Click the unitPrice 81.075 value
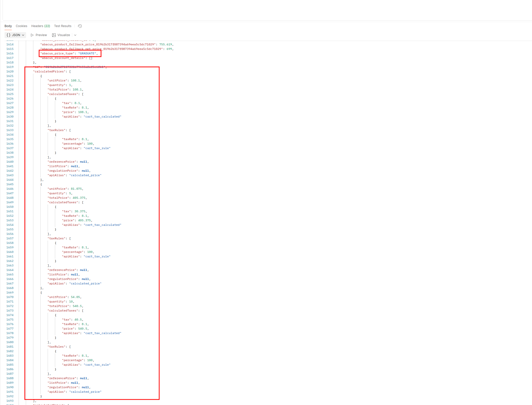Viewport: 532px width, 405px height. click(x=76, y=189)
